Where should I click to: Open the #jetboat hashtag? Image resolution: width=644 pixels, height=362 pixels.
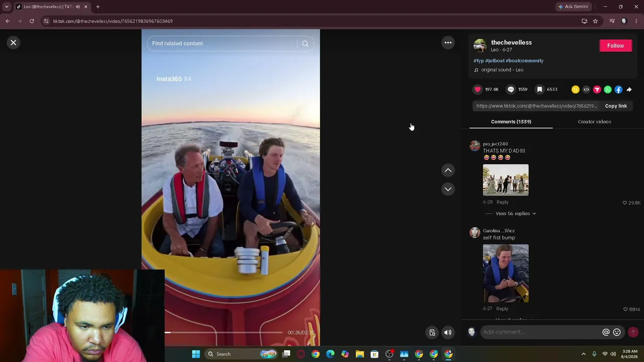pos(495,61)
